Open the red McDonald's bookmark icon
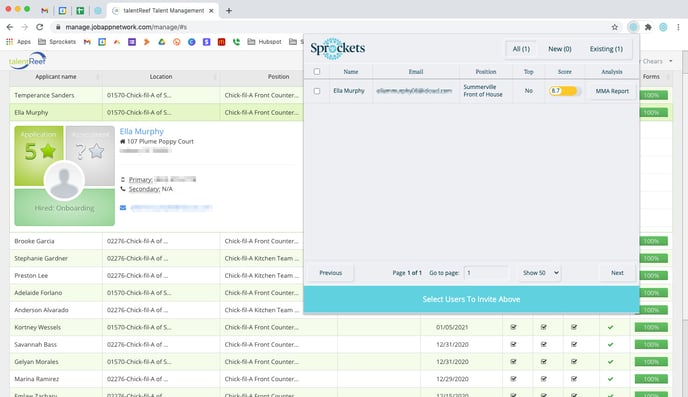 point(221,42)
